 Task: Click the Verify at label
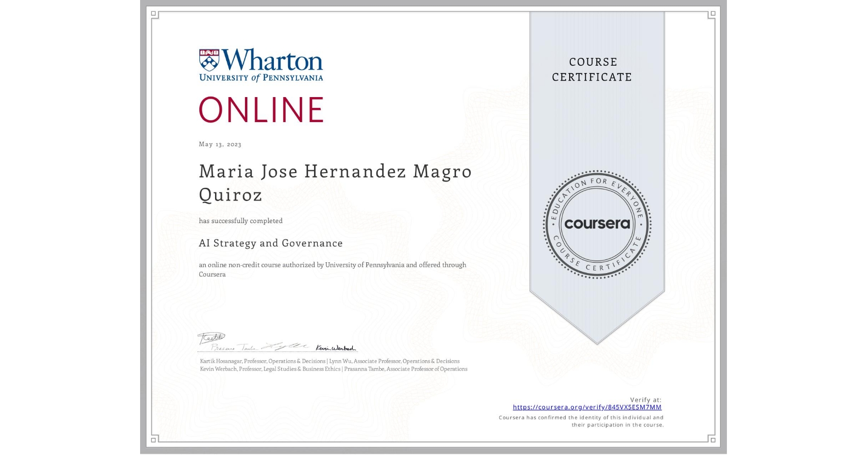(x=646, y=400)
